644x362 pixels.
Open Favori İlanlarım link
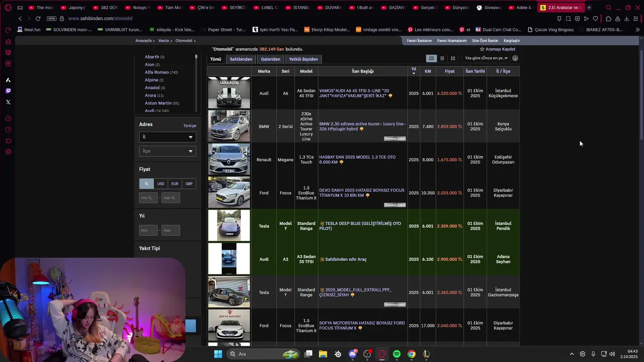coord(419,41)
